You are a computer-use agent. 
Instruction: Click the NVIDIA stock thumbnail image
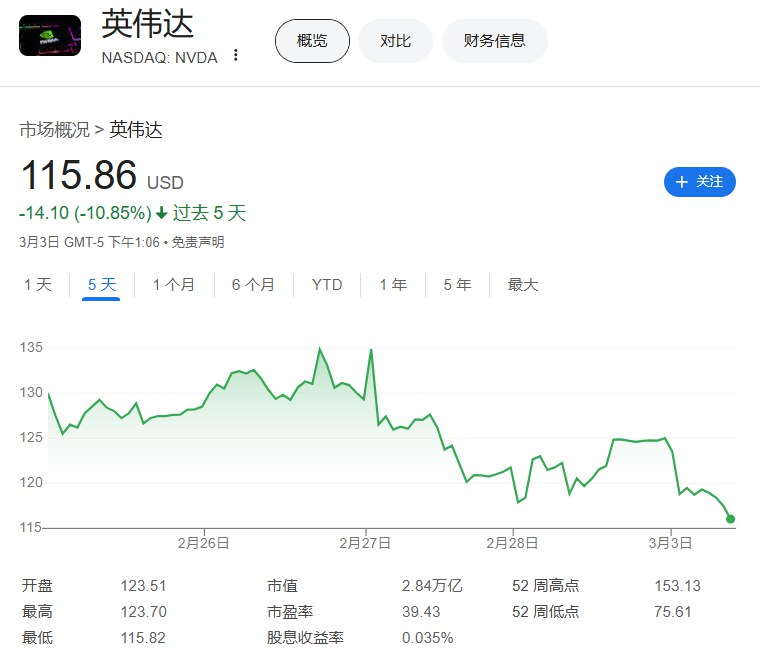click(x=50, y=35)
